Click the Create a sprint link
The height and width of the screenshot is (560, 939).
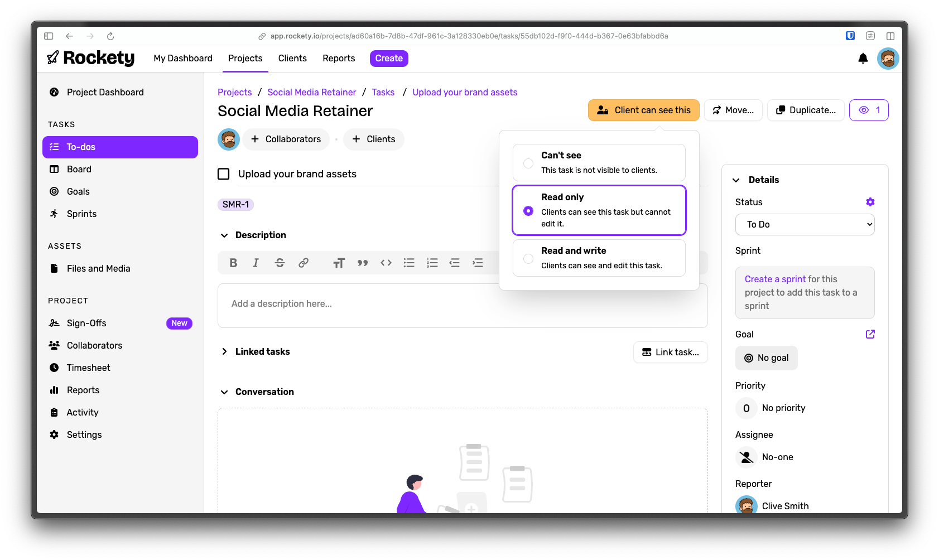774,279
